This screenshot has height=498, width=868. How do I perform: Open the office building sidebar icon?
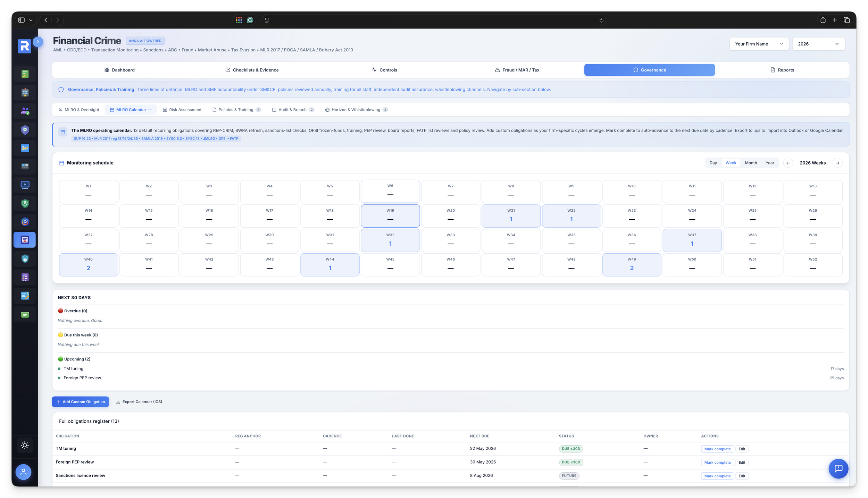[25, 92]
